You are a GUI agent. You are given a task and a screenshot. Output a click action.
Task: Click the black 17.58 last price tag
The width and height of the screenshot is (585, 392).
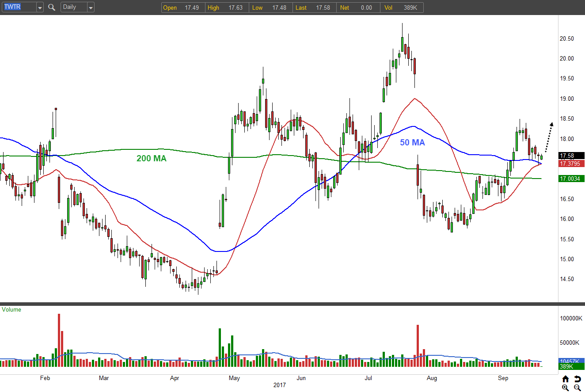(572, 156)
